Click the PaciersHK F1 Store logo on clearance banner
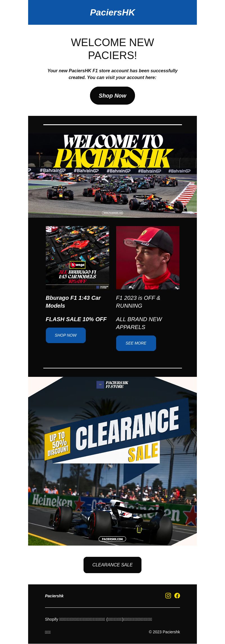Image resolution: width=225 pixels, height=644 pixels. point(112,385)
